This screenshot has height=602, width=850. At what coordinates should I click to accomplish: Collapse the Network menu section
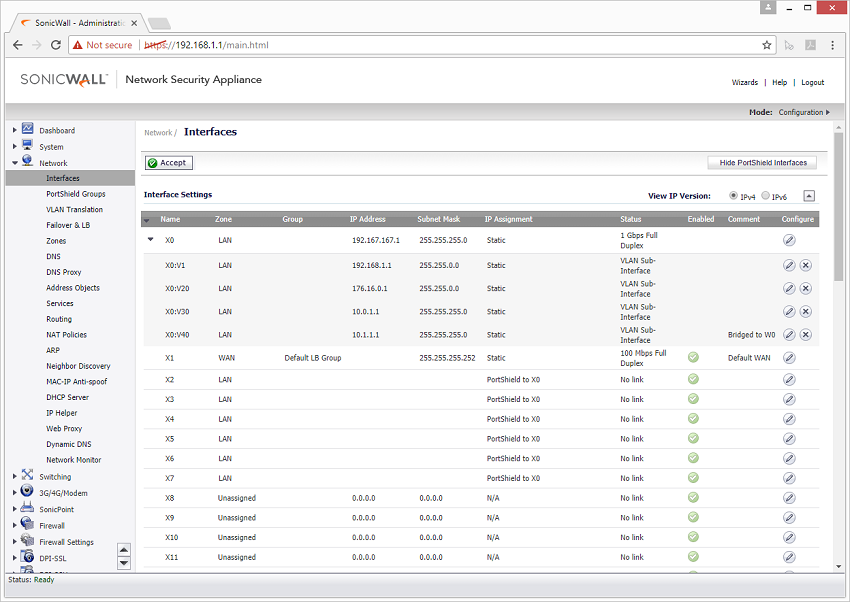(x=15, y=163)
